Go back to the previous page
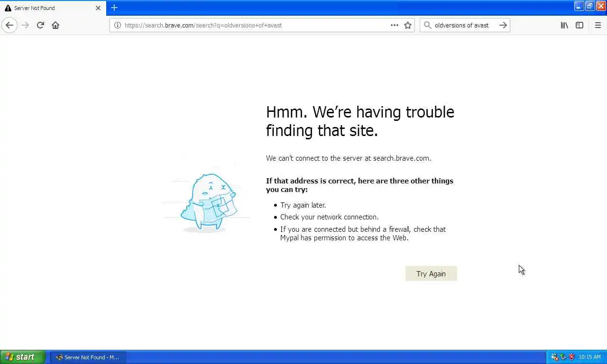Screen dimensions: 607x364 point(9,25)
